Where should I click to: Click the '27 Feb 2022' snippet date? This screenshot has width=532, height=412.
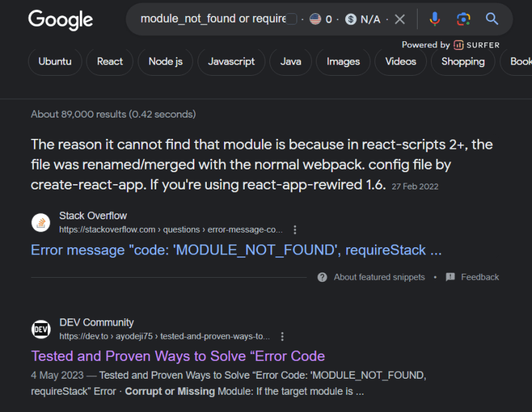pyautogui.click(x=415, y=187)
